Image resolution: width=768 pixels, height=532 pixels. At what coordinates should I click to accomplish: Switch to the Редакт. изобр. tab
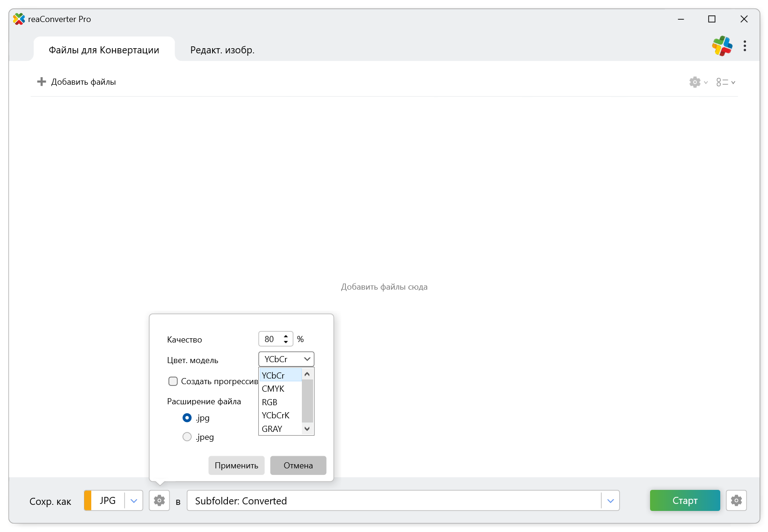pos(222,50)
